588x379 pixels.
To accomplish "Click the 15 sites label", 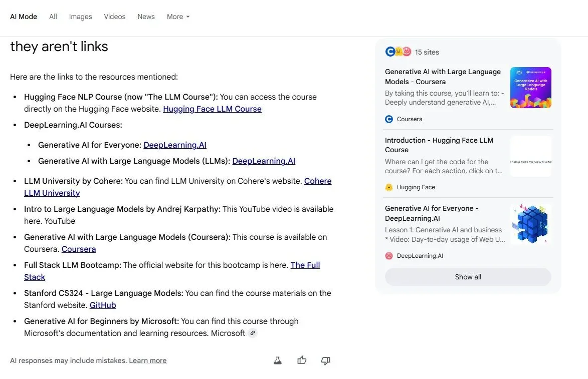I will pyautogui.click(x=427, y=52).
